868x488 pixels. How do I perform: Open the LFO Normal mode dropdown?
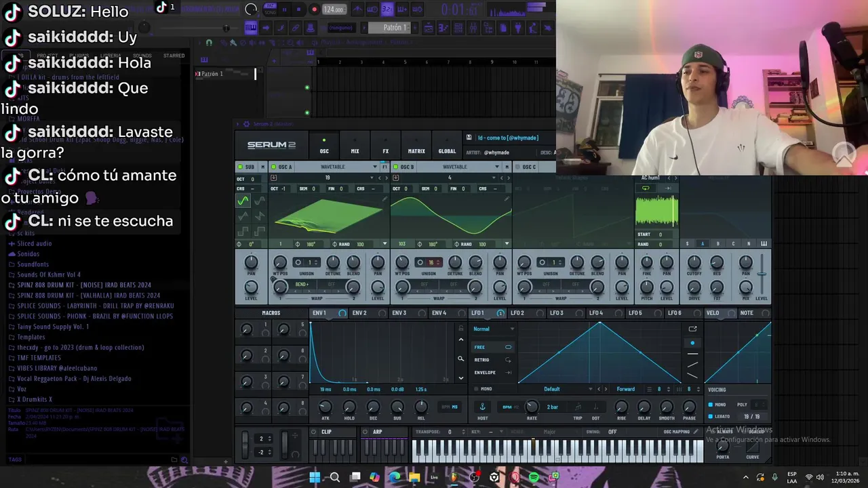click(x=494, y=329)
